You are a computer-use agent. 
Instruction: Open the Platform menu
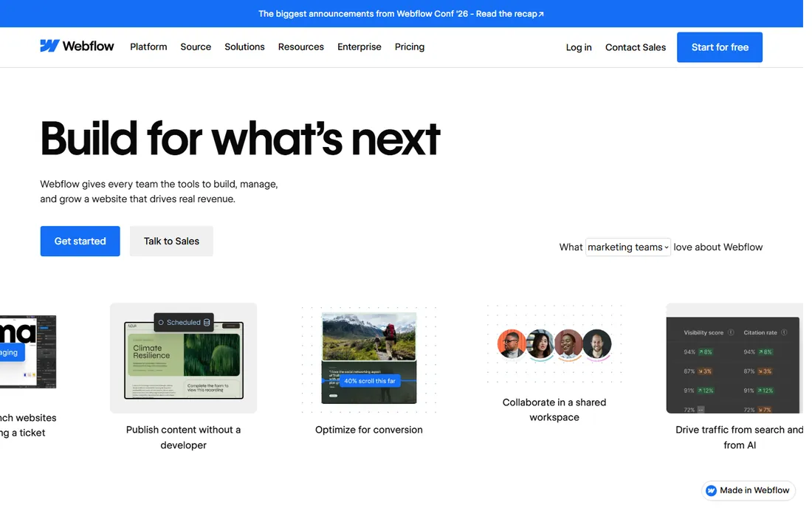click(148, 47)
